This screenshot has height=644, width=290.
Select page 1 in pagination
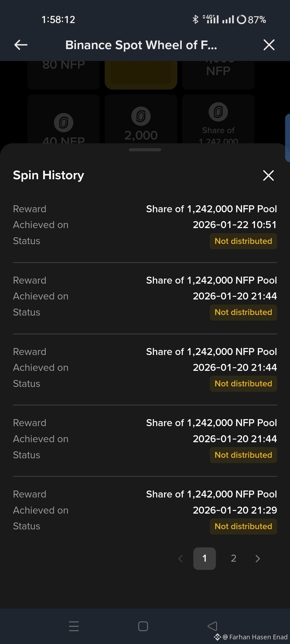205,559
